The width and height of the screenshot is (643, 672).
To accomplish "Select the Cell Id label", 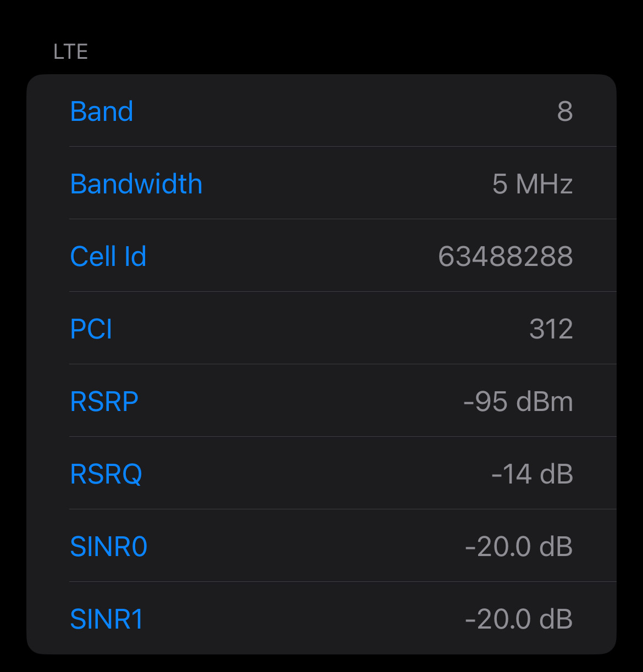I will point(108,257).
